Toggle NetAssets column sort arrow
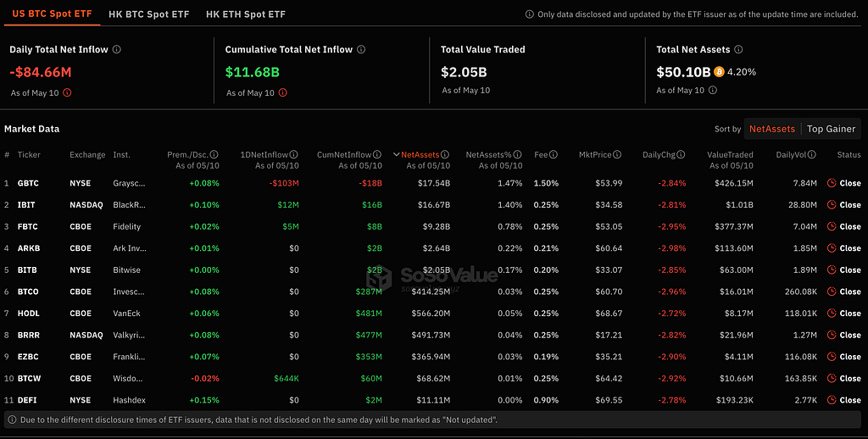Image resolution: width=868 pixels, height=439 pixels. [x=397, y=155]
